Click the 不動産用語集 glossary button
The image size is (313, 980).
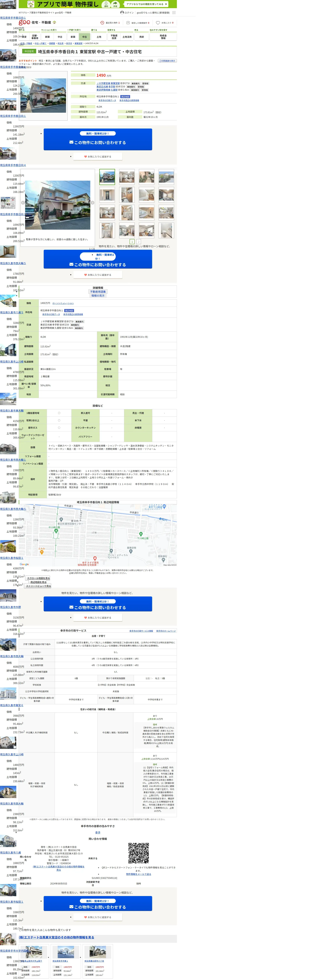pos(98,292)
